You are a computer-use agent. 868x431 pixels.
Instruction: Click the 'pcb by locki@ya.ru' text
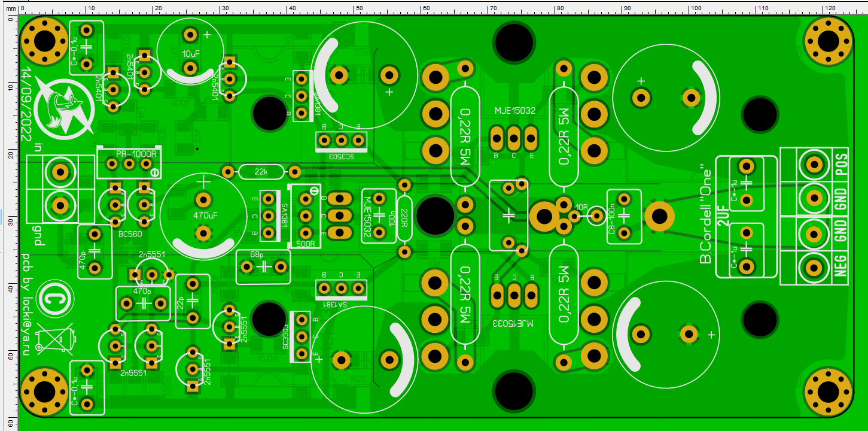(26, 304)
